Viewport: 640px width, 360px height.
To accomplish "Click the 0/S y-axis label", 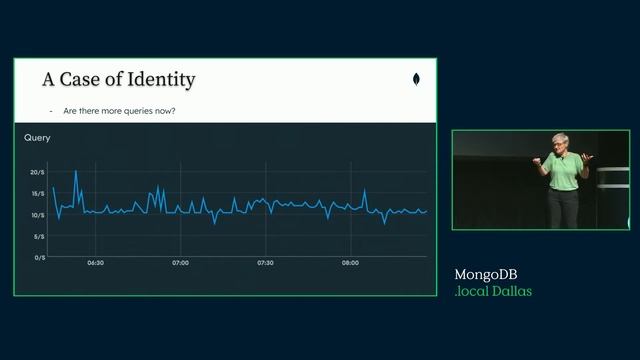I will [40, 258].
